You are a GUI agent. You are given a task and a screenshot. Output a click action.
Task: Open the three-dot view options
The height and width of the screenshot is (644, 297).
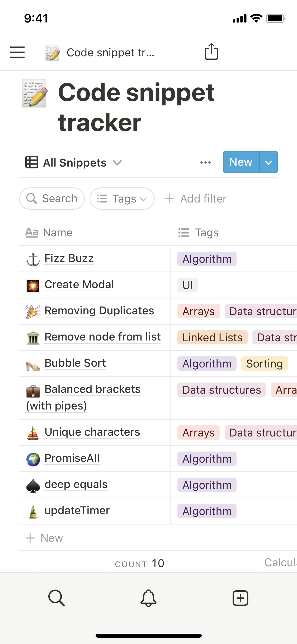pyautogui.click(x=205, y=162)
